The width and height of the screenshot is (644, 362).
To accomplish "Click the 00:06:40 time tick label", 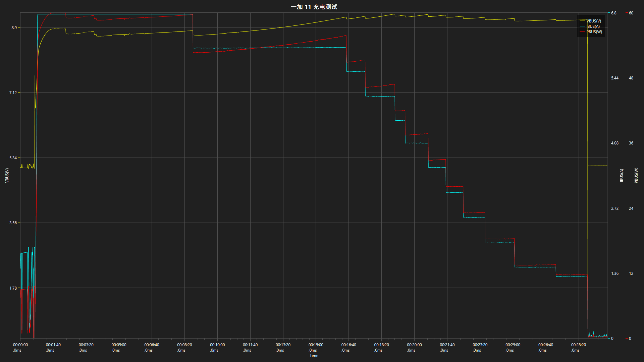I will 152,347.
